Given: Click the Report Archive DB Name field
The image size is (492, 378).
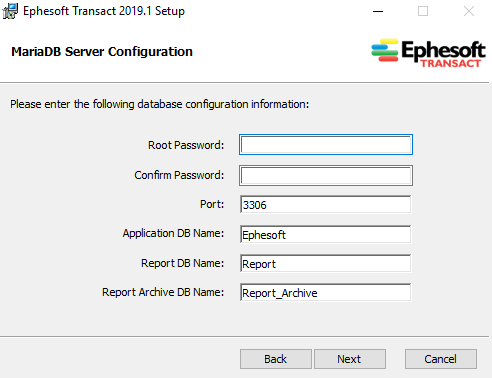Looking at the screenshot, I should pyautogui.click(x=325, y=292).
